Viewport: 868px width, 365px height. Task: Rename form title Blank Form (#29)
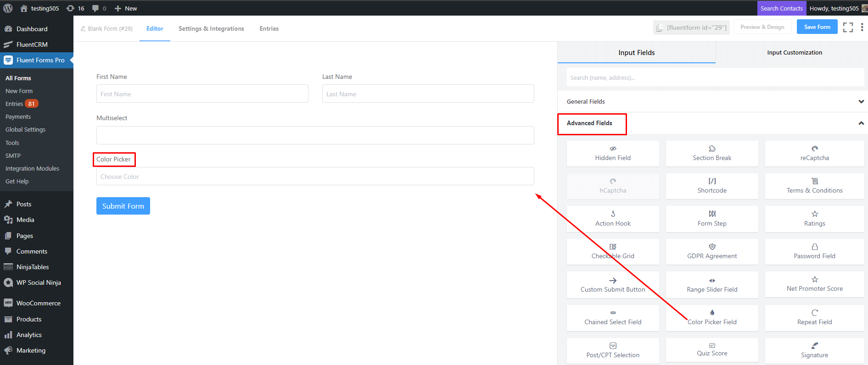tap(106, 28)
